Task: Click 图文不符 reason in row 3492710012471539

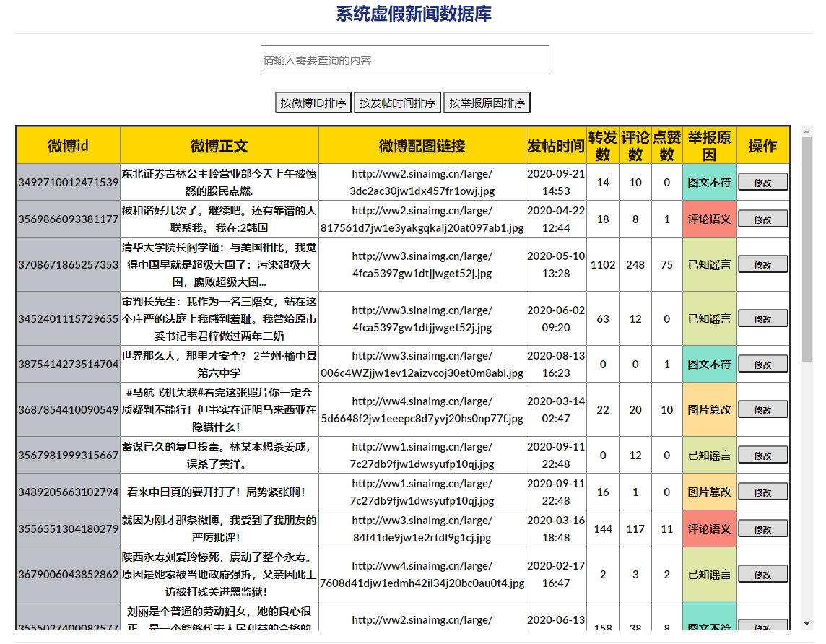Action: [710, 182]
